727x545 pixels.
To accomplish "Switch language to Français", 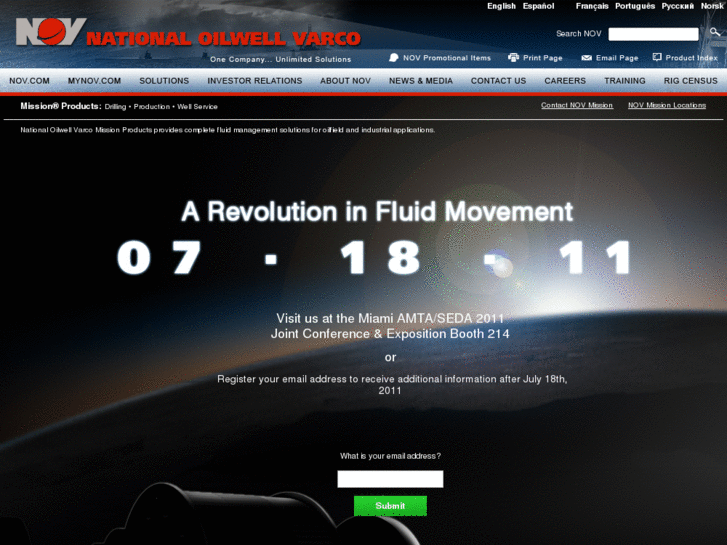I will (x=592, y=6).
